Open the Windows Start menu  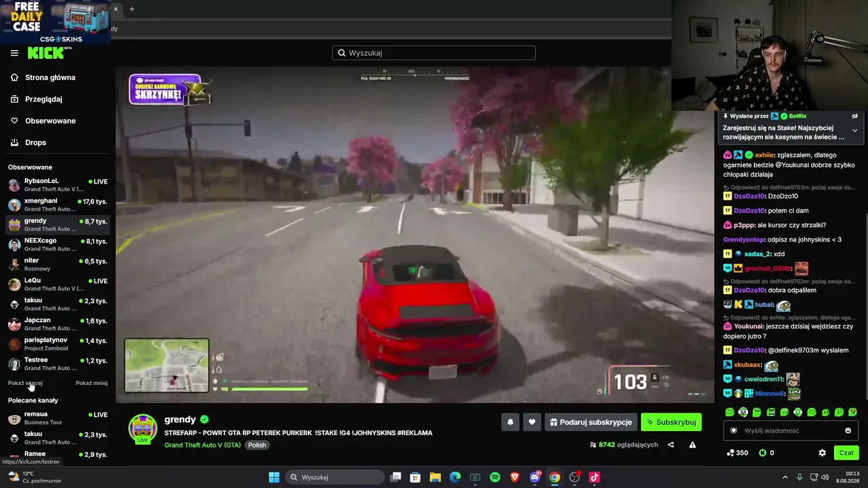(274, 477)
